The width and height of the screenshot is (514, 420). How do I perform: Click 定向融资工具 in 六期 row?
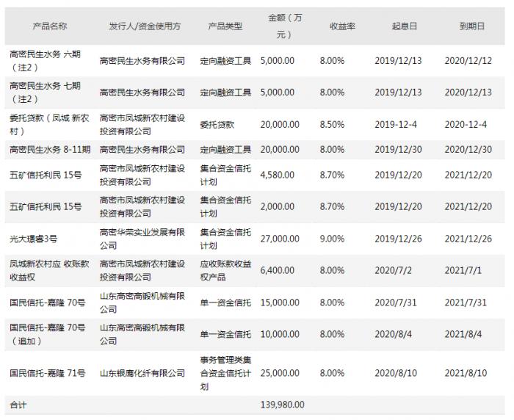(225, 61)
